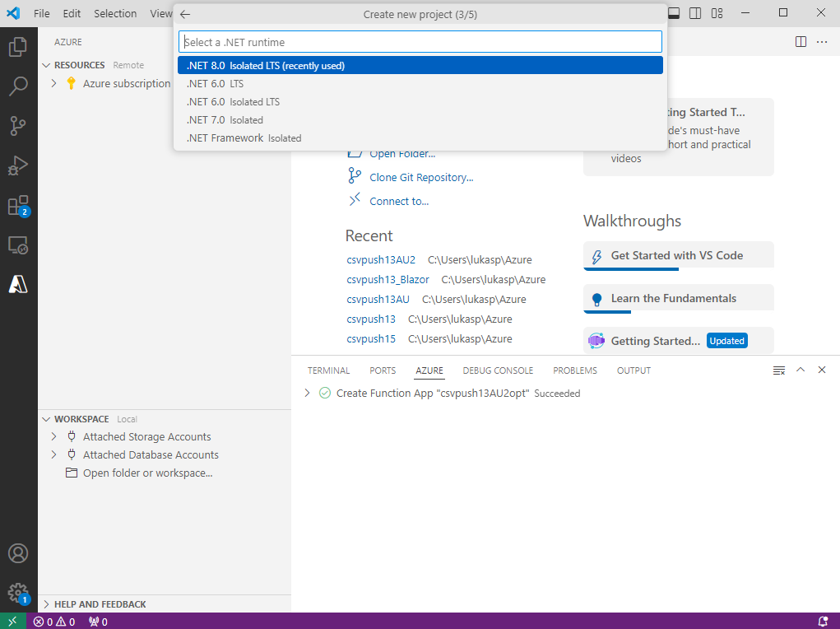Click the Select a .NET runtime field
The height and width of the screenshot is (629, 840).
click(x=420, y=42)
